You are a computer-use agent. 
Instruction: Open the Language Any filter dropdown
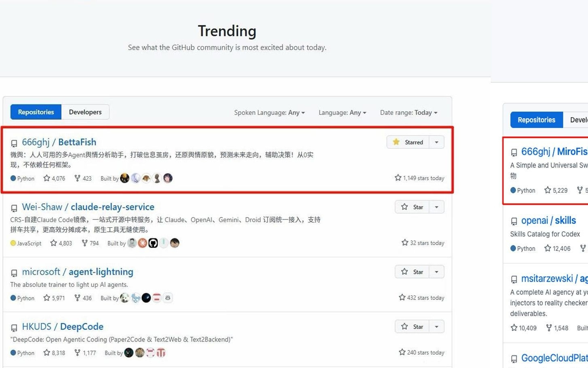[x=342, y=112]
